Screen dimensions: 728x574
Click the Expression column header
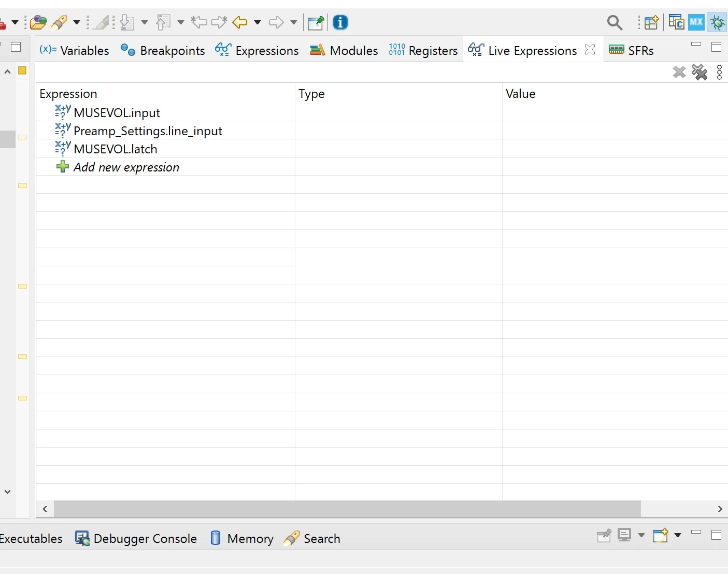(x=165, y=94)
